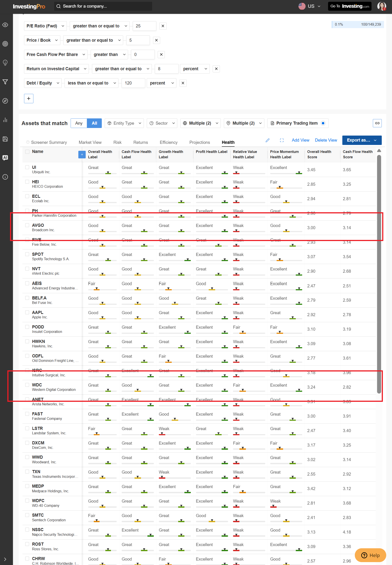The height and width of the screenshot is (565, 392).
Task: Switch to Returns tab
Action: pos(141,142)
